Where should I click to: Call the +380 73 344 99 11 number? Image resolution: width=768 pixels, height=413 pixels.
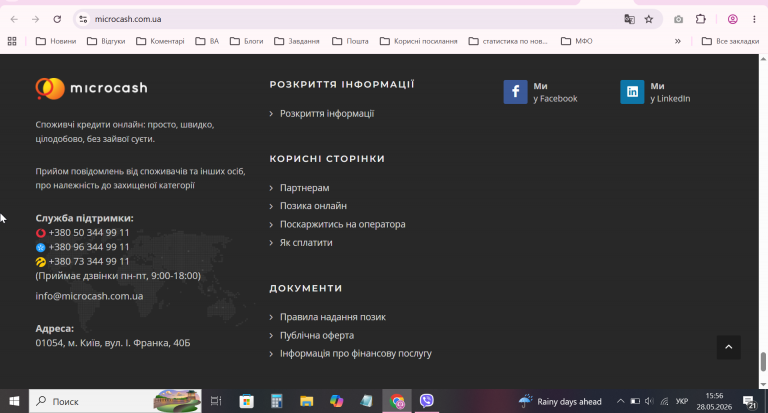[x=89, y=261]
